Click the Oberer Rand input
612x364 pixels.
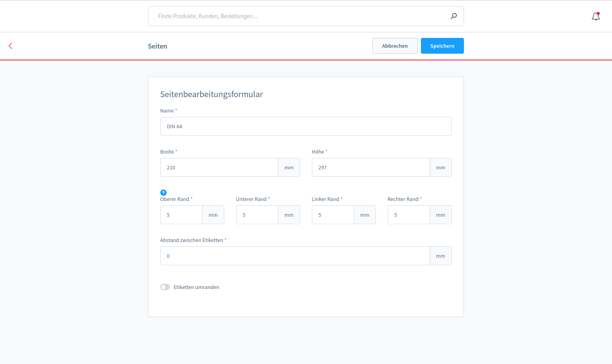pos(182,215)
